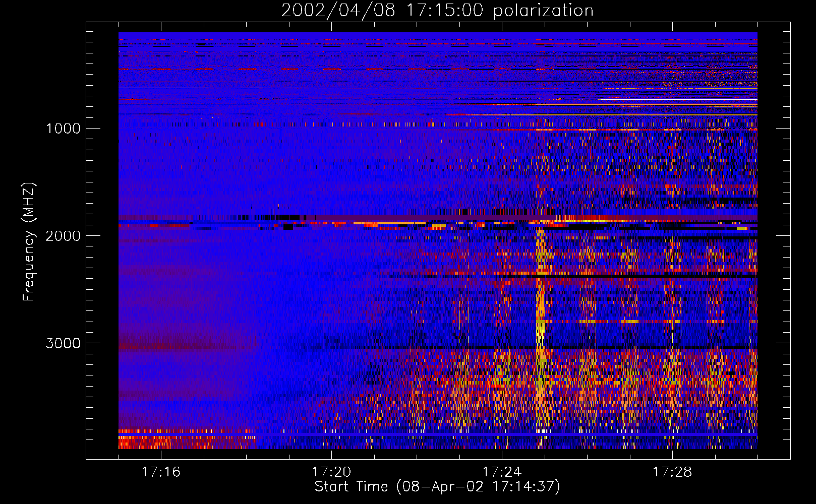Click the 17:28 time tick label

pos(672,472)
